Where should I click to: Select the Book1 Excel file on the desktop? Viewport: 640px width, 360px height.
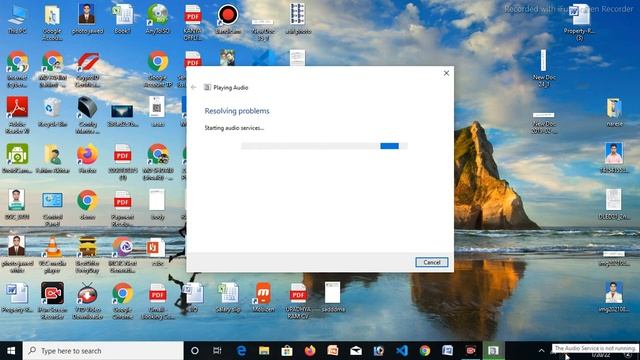tap(122, 19)
